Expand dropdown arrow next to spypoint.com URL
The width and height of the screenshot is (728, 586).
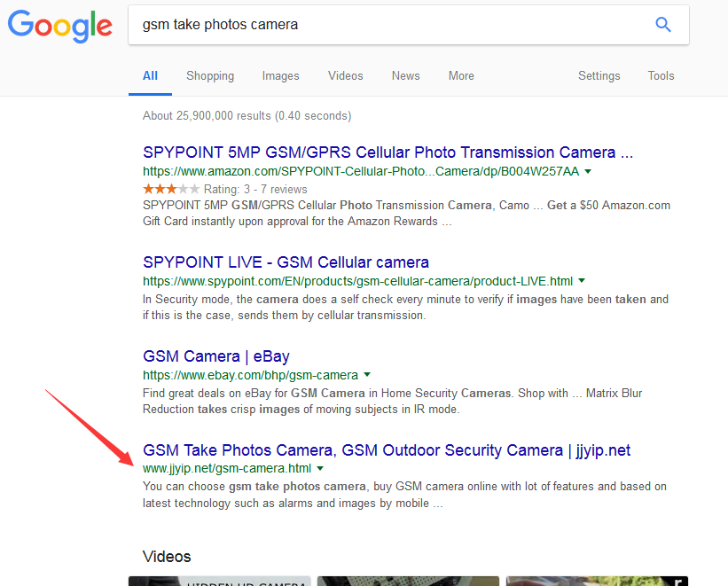[582, 281]
